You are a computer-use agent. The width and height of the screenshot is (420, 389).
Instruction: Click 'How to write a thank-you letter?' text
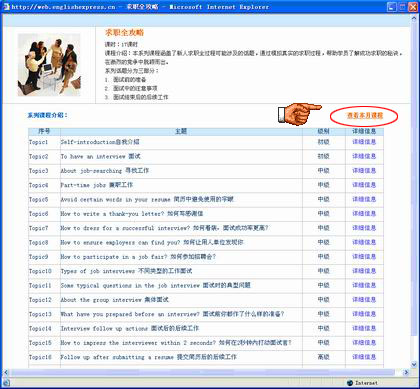point(112,213)
